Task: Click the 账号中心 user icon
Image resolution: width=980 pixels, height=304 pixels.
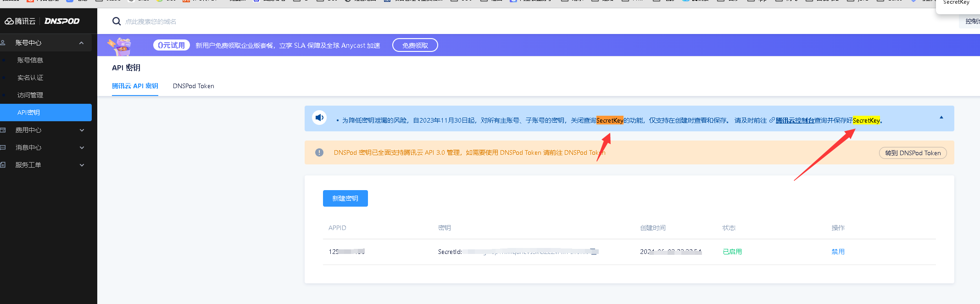Action: point(3,43)
